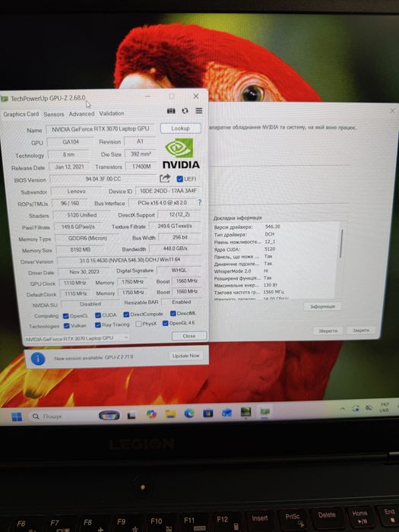
Task: Open the GPU selection dropdown at bottom
Action: 77,338
